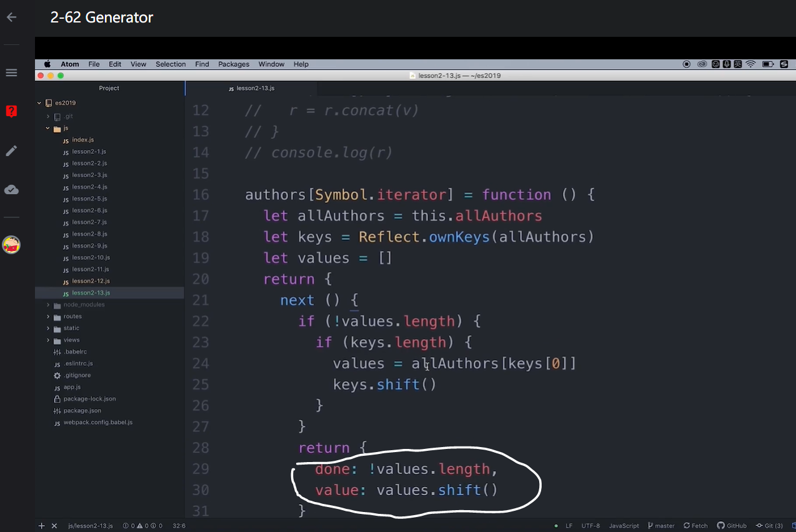The image size is (796, 532).
Task: Expand the .git folder
Action: click(48, 116)
